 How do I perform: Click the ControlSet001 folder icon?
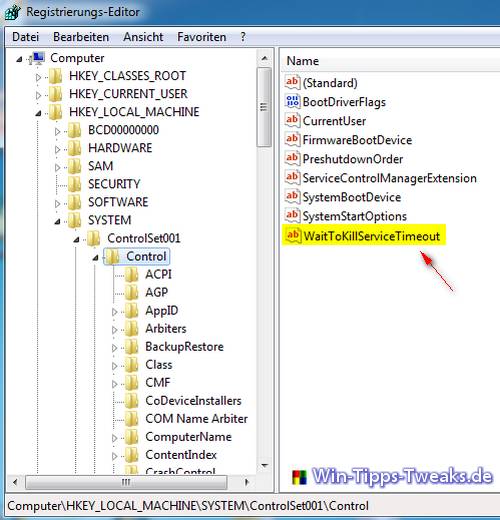click(x=94, y=238)
